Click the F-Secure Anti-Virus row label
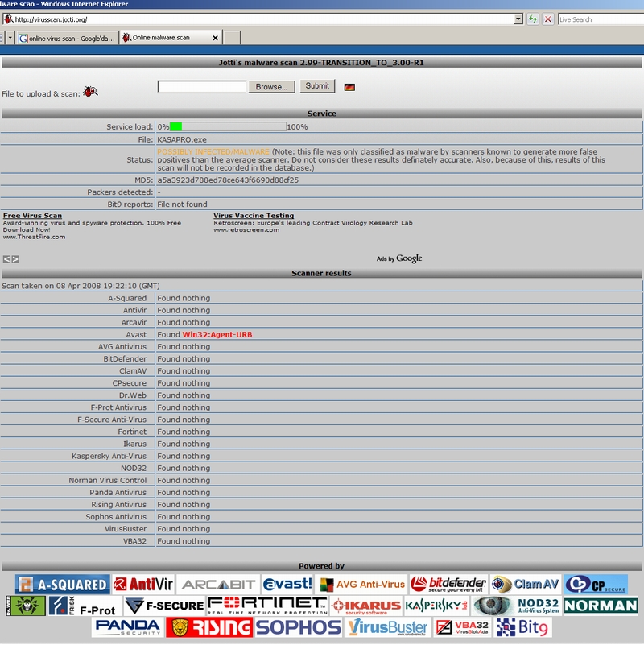Screen dimensions: 644x645 pyautogui.click(x=112, y=420)
